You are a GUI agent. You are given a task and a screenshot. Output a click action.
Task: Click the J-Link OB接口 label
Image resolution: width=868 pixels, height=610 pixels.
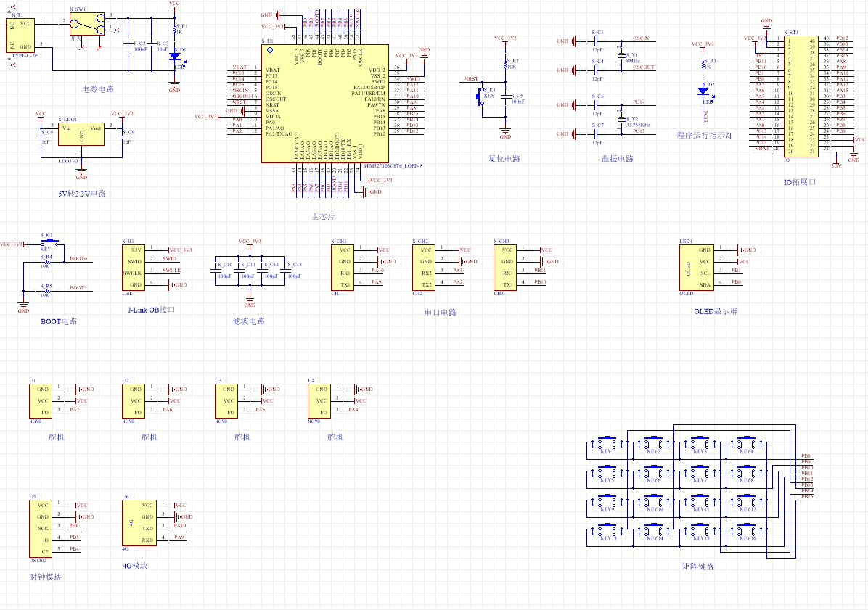tap(152, 310)
